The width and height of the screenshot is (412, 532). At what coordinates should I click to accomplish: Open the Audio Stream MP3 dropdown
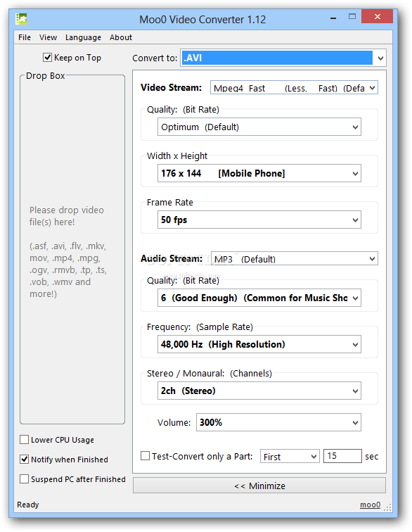tap(295, 258)
